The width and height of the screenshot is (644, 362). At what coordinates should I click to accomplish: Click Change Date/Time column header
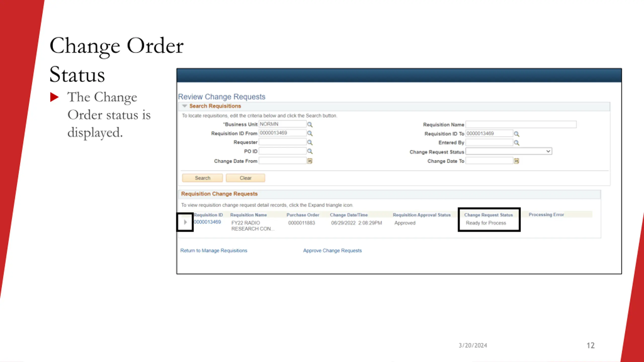(349, 215)
